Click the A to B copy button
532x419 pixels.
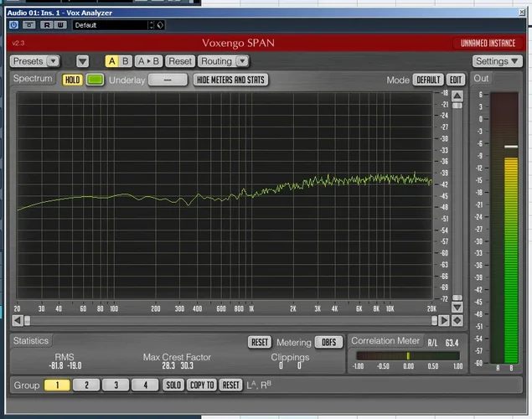tap(147, 61)
